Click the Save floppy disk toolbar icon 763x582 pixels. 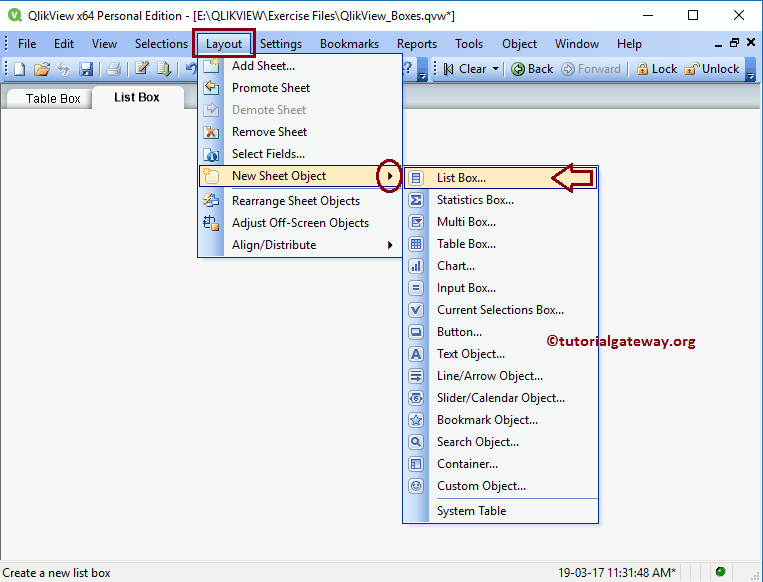(x=86, y=69)
